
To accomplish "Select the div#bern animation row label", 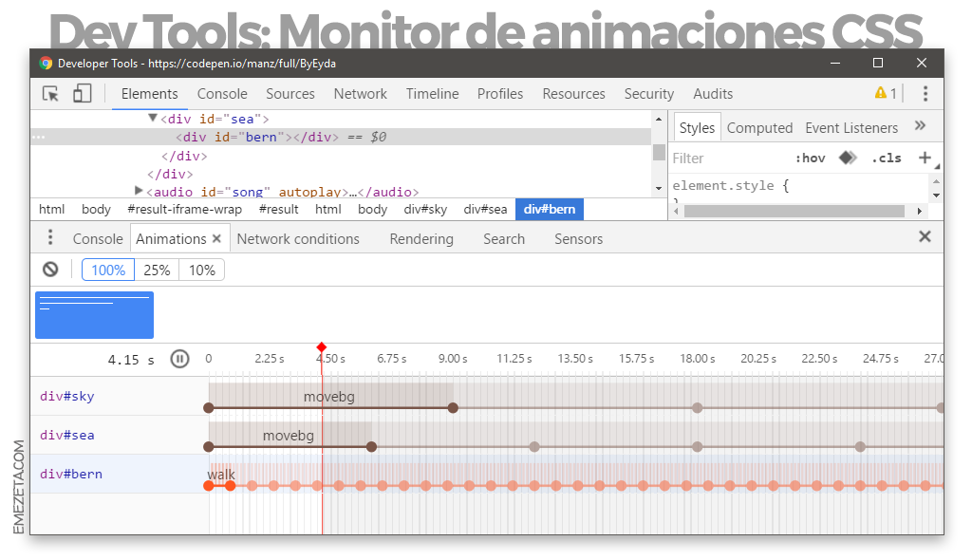I will (71, 474).
